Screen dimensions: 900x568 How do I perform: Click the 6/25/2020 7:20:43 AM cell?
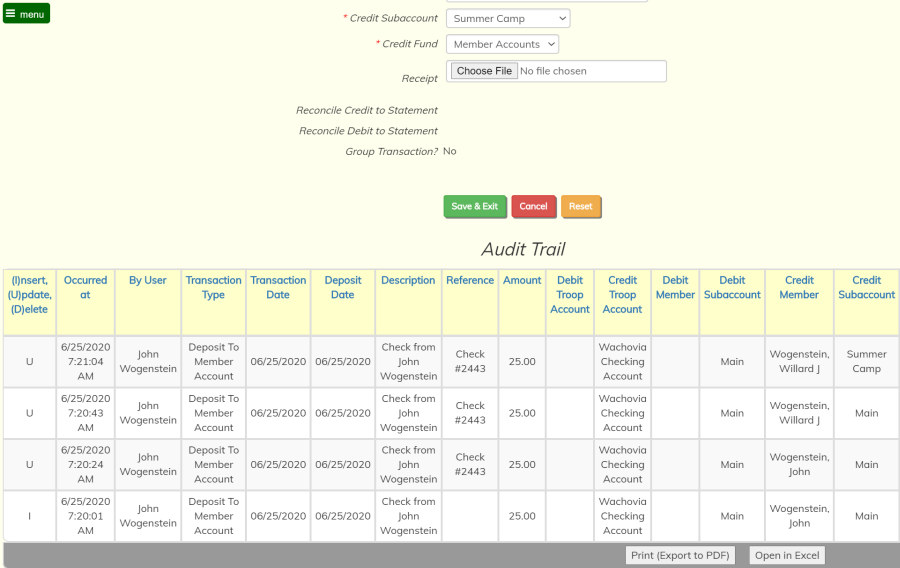tap(86, 413)
